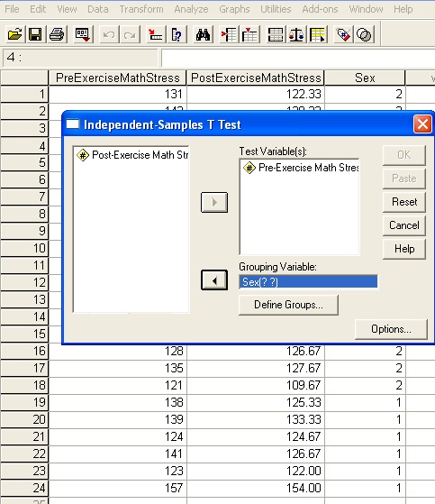Click cell with value 157

click(117, 488)
